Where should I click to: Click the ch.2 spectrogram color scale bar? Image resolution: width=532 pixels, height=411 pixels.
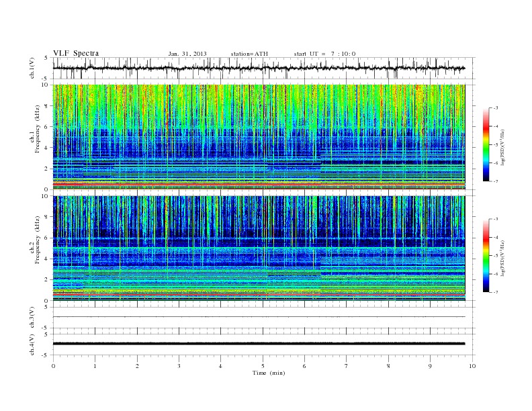[486, 255]
